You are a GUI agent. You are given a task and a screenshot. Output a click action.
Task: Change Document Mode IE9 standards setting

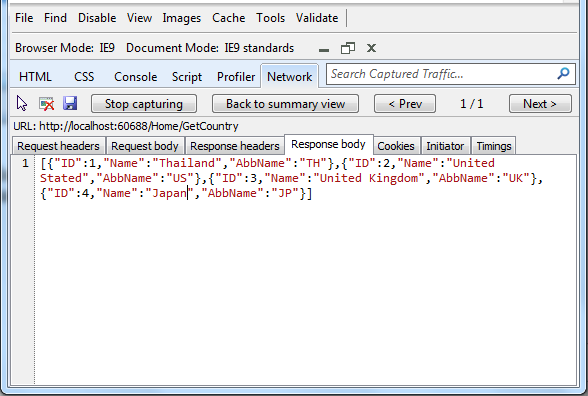coord(210,48)
